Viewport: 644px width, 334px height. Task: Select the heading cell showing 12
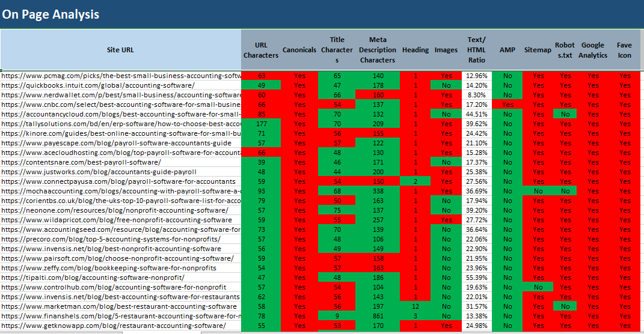pyautogui.click(x=416, y=306)
